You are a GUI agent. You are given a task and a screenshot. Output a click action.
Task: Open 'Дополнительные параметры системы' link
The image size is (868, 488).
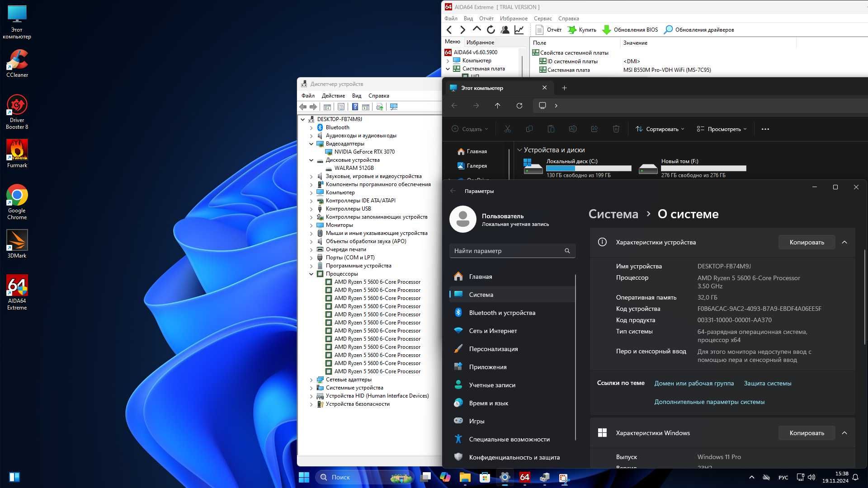pos(709,402)
